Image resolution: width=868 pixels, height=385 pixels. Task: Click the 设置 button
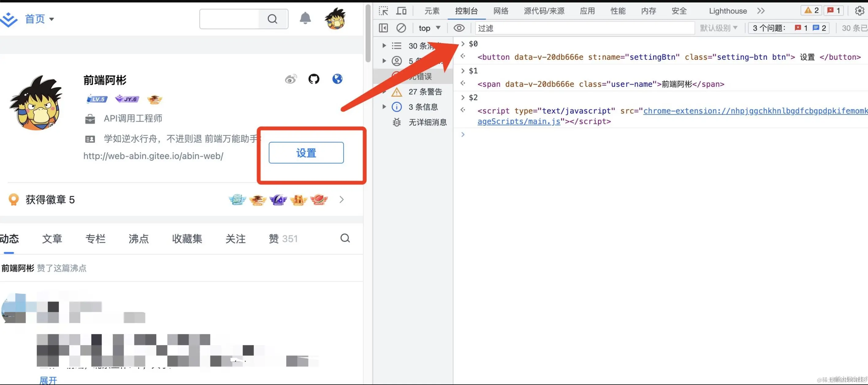(x=306, y=153)
